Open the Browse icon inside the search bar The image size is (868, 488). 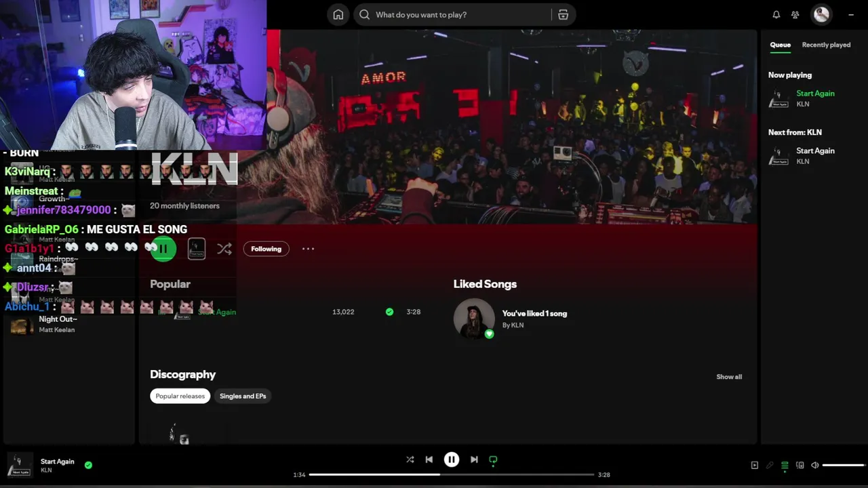(x=563, y=15)
